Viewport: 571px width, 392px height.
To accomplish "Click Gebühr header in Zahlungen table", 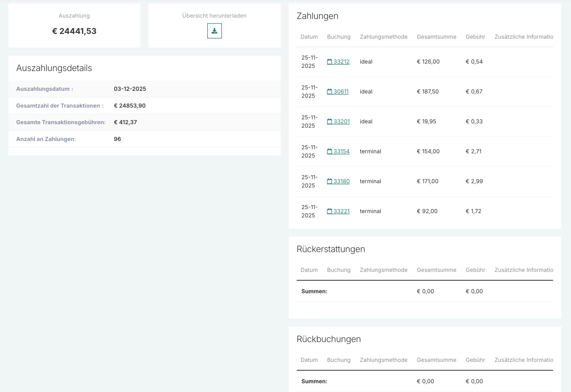I will click(x=475, y=37).
